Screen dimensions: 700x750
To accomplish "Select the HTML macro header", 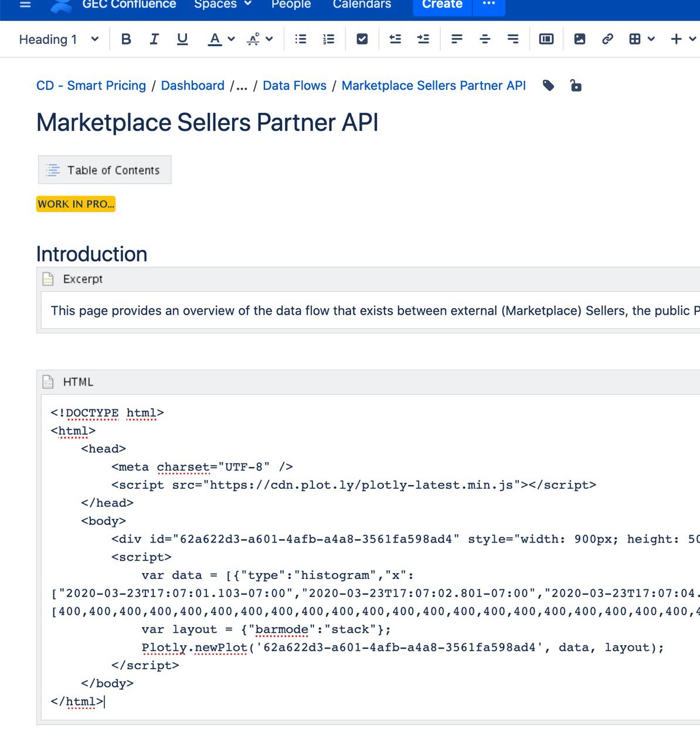I will click(x=368, y=382).
